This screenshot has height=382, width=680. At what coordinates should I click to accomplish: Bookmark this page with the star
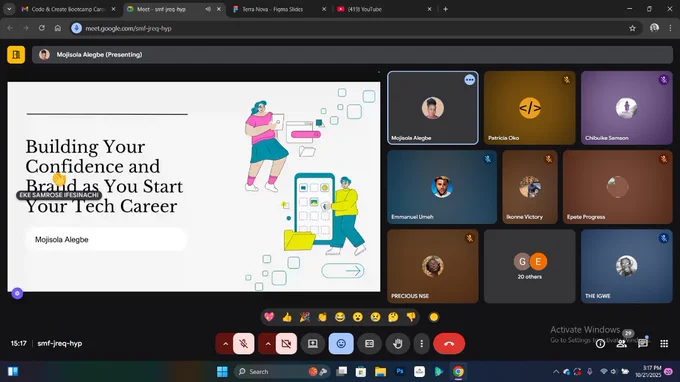pyautogui.click(x=632, y=28)
